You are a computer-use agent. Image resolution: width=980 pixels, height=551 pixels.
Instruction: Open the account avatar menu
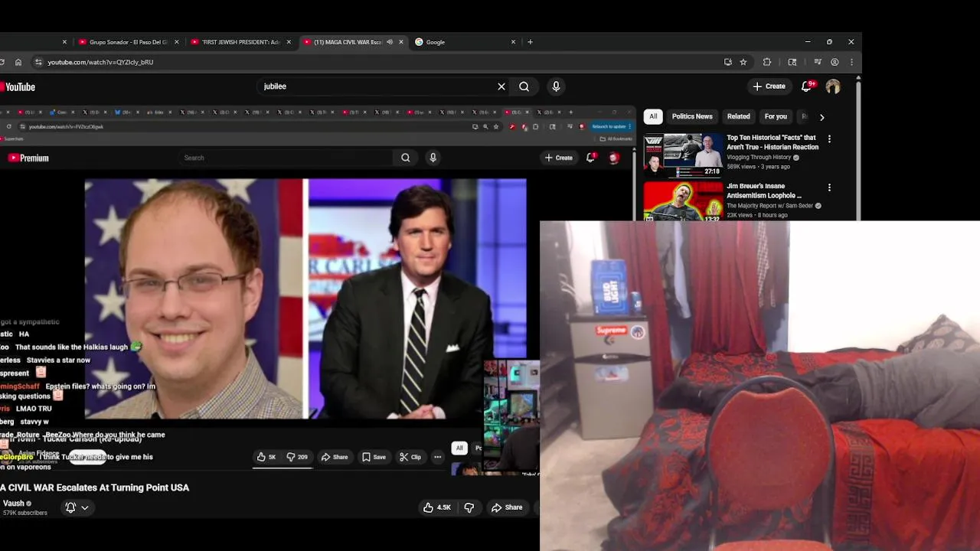click(832, 86)
